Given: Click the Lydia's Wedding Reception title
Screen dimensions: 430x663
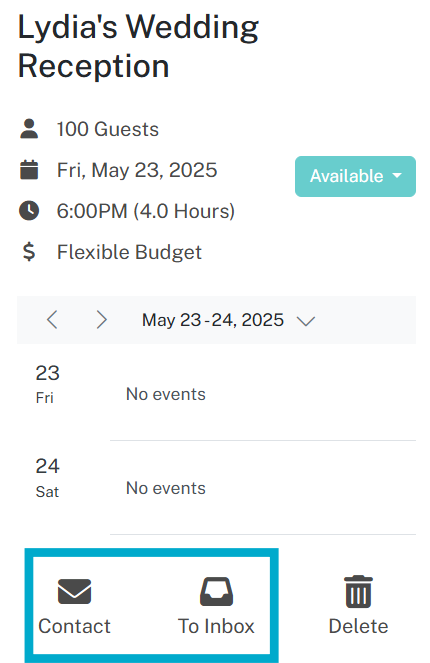Looking at the screenshot, I should click(x=138, y=47).
